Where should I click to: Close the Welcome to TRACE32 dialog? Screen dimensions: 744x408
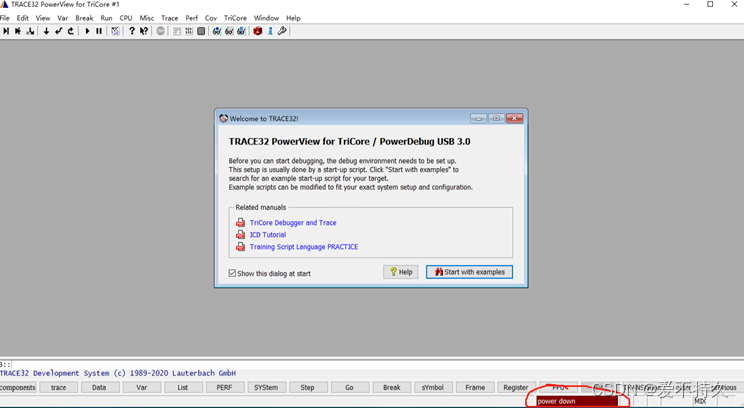click(x=514, y=118)
